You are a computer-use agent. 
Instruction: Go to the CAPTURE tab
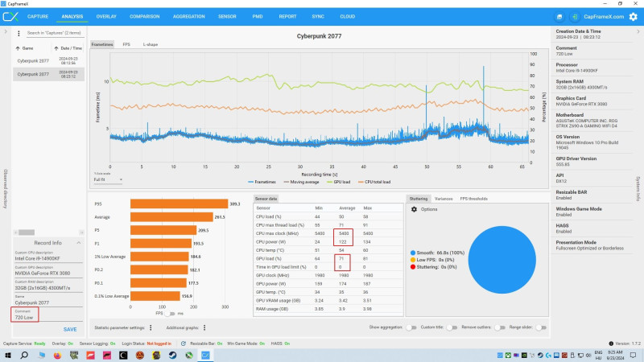pos(38,17)
